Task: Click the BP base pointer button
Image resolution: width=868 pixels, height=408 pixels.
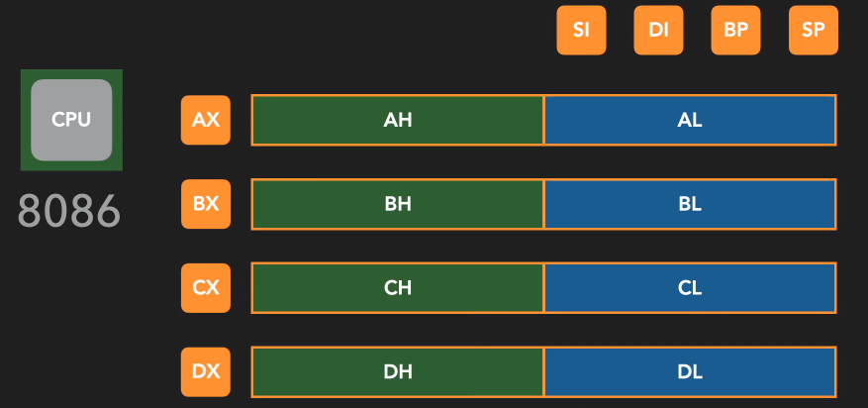Action: coord(735,30)
